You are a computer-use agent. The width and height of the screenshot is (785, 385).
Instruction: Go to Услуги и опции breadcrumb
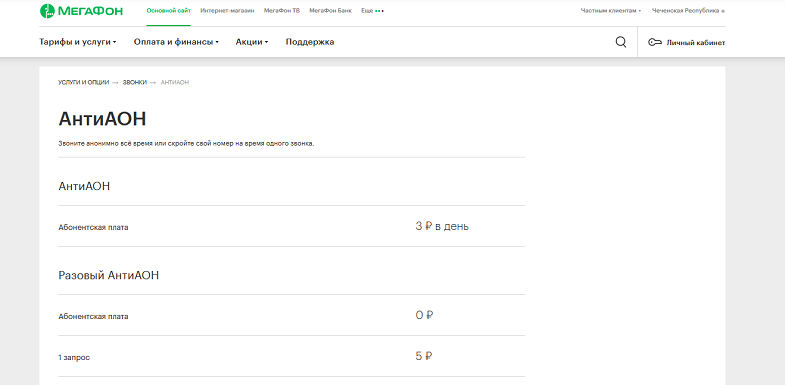[x=84, y=82]
